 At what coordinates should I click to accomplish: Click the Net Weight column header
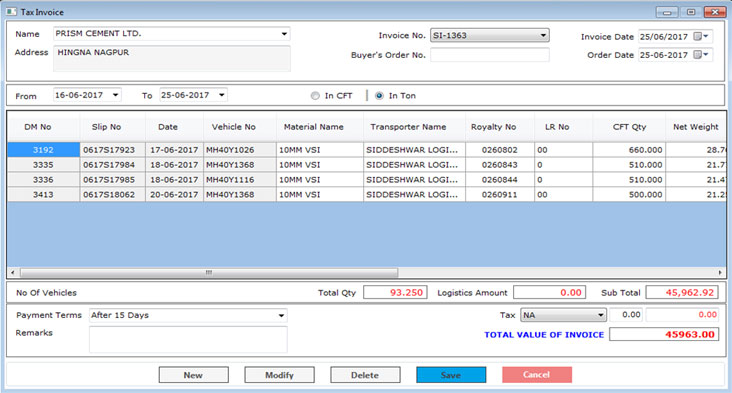[696, 127]
